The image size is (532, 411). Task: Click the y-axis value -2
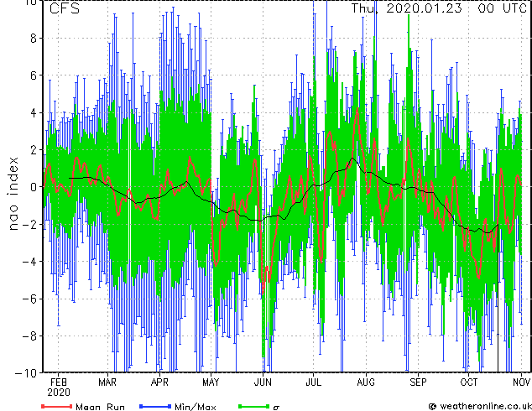point(29,224)
